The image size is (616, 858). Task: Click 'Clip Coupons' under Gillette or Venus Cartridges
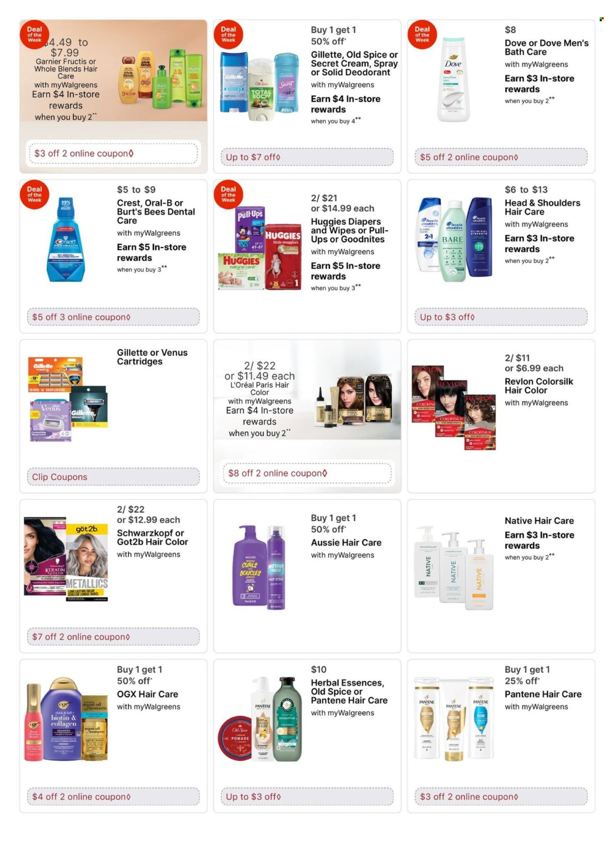(113, 477)
